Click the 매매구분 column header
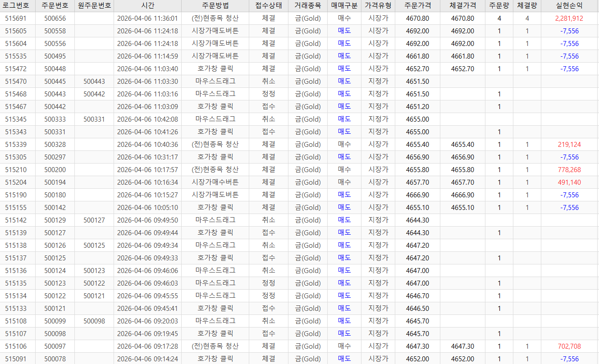This screenshot has height=364, width=599. [344, 6]
